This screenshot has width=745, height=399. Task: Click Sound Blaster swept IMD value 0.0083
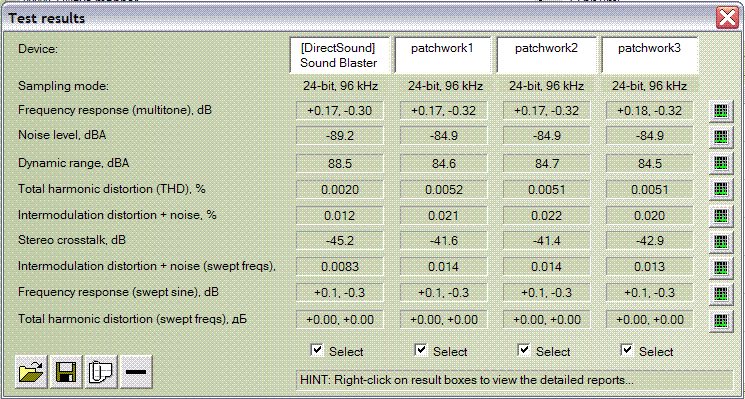click(x=339, y=267)
